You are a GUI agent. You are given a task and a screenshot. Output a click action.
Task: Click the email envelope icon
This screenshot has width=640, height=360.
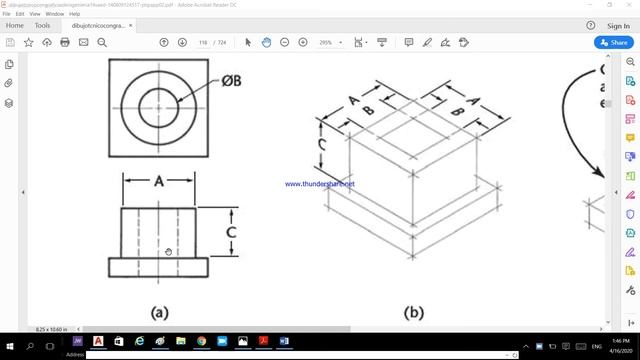[x=83, y=42]
